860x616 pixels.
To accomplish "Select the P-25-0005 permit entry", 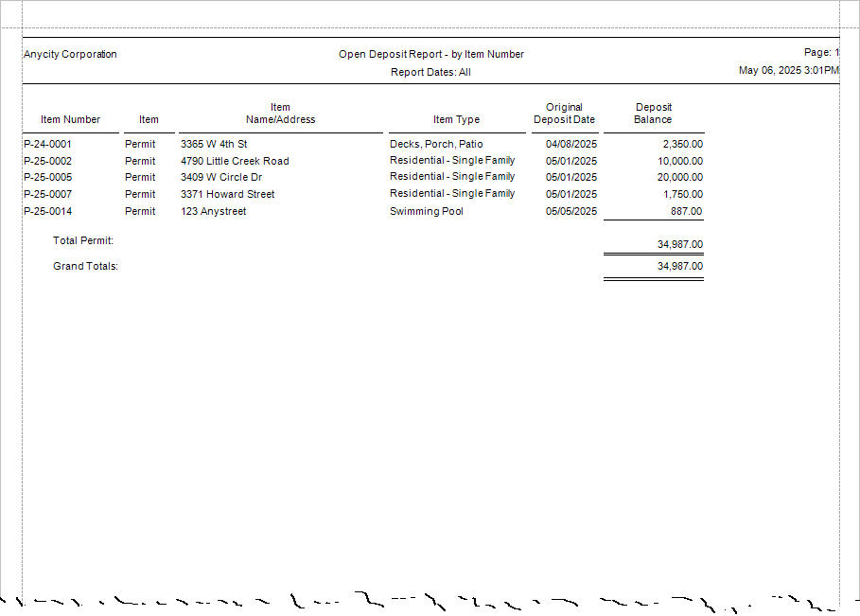I will (x=47, y=177).
